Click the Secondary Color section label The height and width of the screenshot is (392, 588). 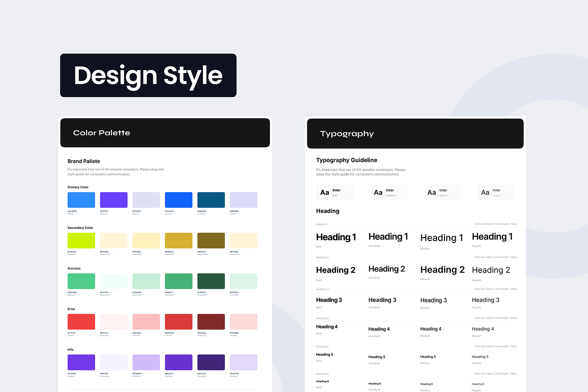(80, 228)
